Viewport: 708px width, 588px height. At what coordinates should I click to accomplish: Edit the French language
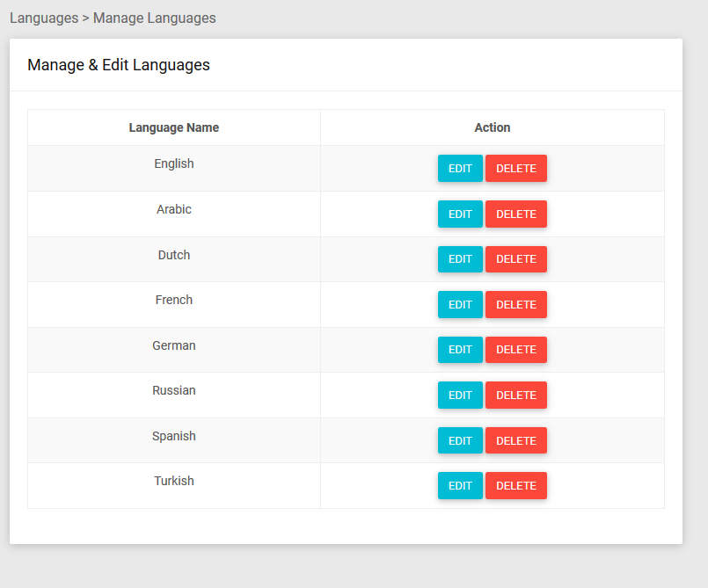pos(460,305)
